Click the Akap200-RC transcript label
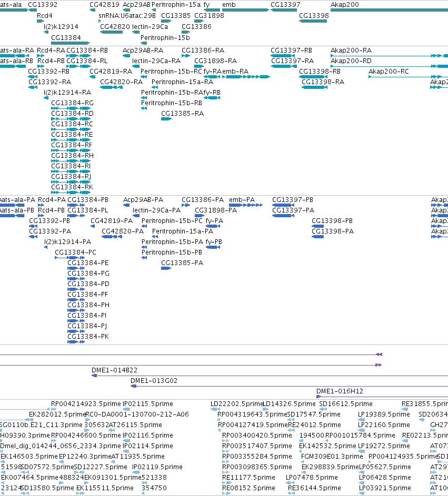 click(x=389, y=72)
